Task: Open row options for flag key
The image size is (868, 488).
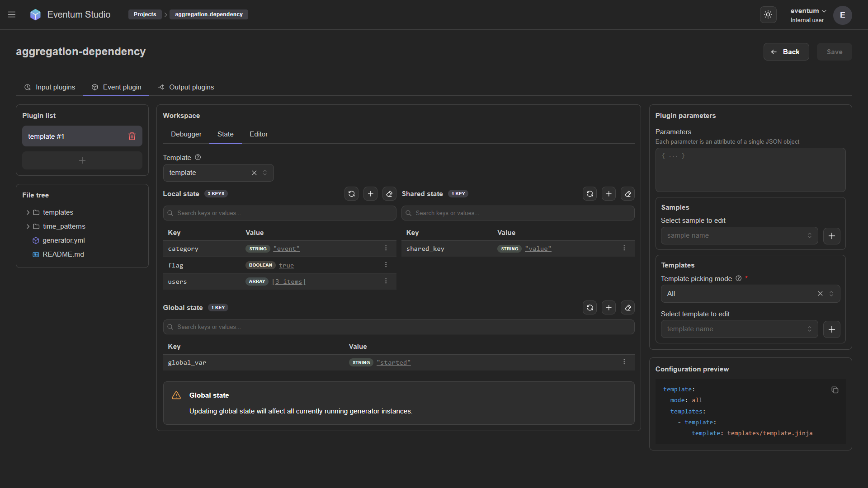Action: click(386, 265)
